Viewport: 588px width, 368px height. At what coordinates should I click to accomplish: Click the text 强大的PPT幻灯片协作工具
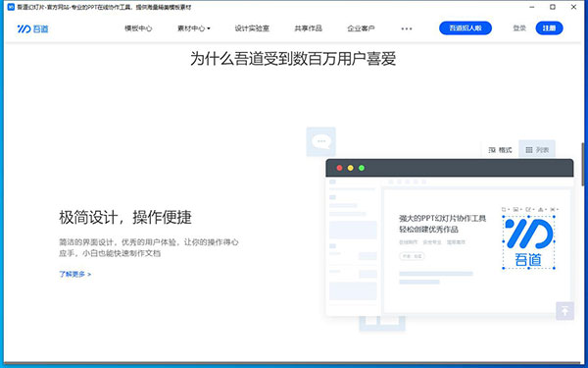click(443, 219)
